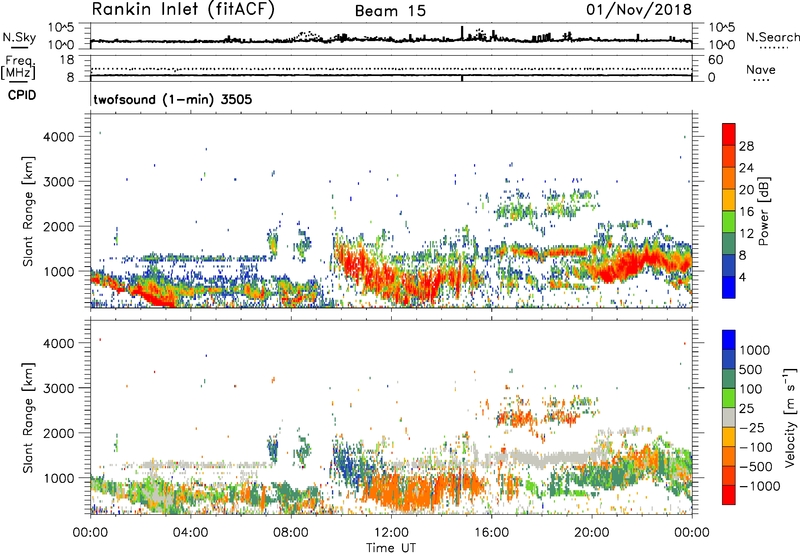Click 'twofsound (1-min) 3505' text
This screenshot has width=800, height=554.
point(172,99)
